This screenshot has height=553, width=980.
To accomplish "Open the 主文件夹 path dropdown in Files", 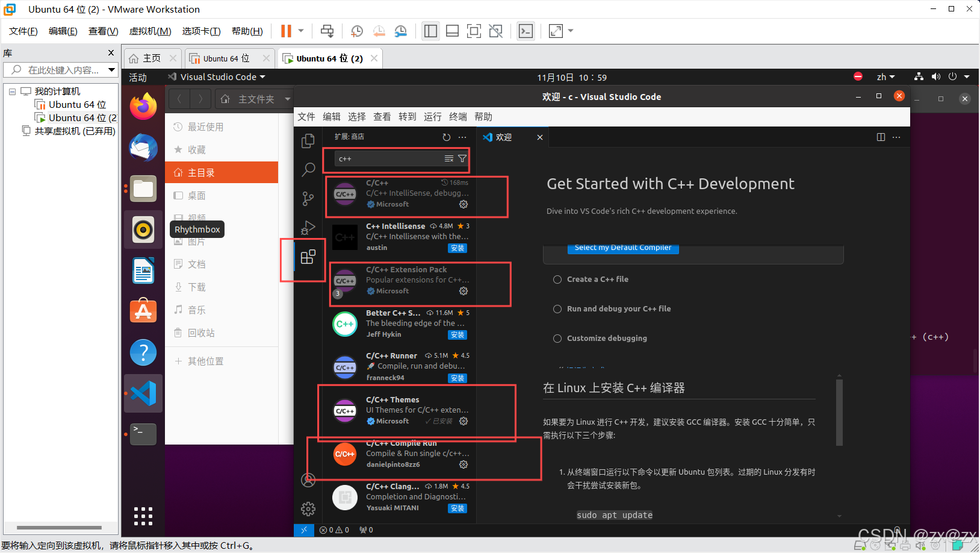I will (288, 99).
